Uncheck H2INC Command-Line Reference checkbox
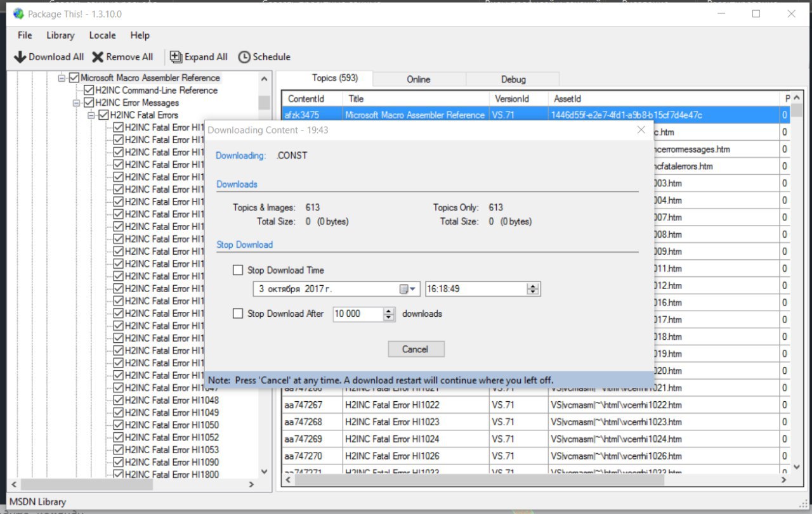 pos(89,91)
